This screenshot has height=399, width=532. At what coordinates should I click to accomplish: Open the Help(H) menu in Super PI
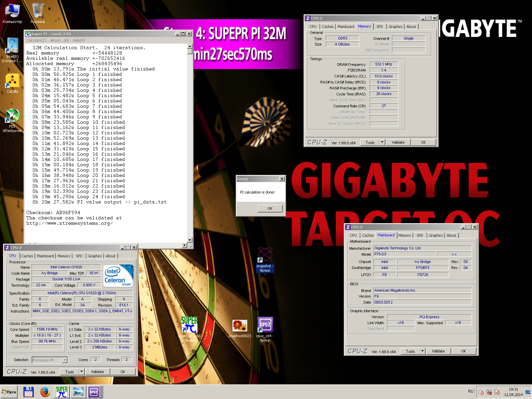[79, 40]
